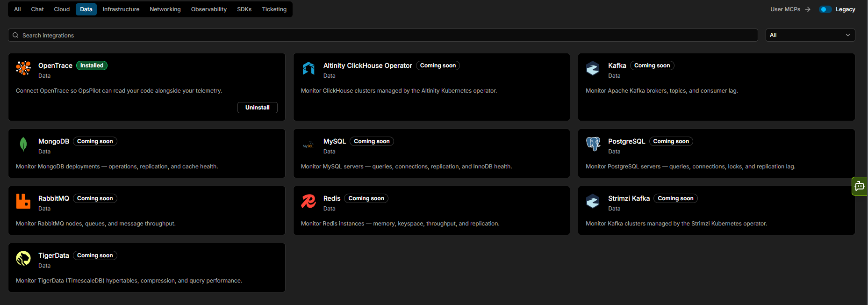
Task: Click the MongoDB card title
Action: (54, 141)
